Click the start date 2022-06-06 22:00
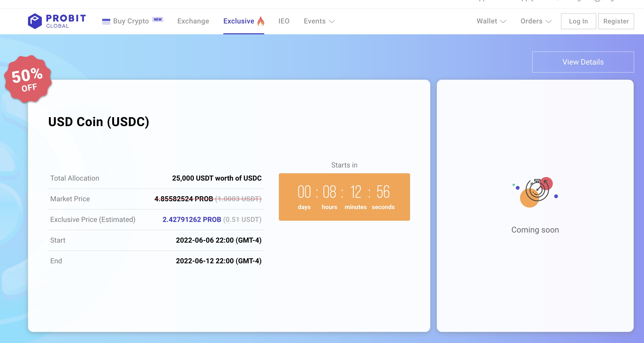This screenshot has height=343, width=644. click(219, 240)
